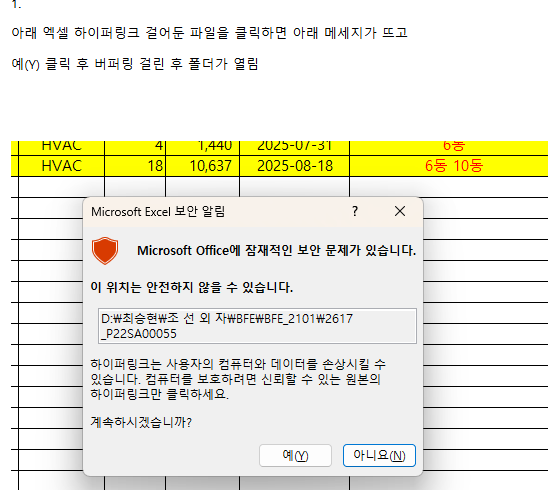Click the hyperlink path box D:₩최승현

257,326
